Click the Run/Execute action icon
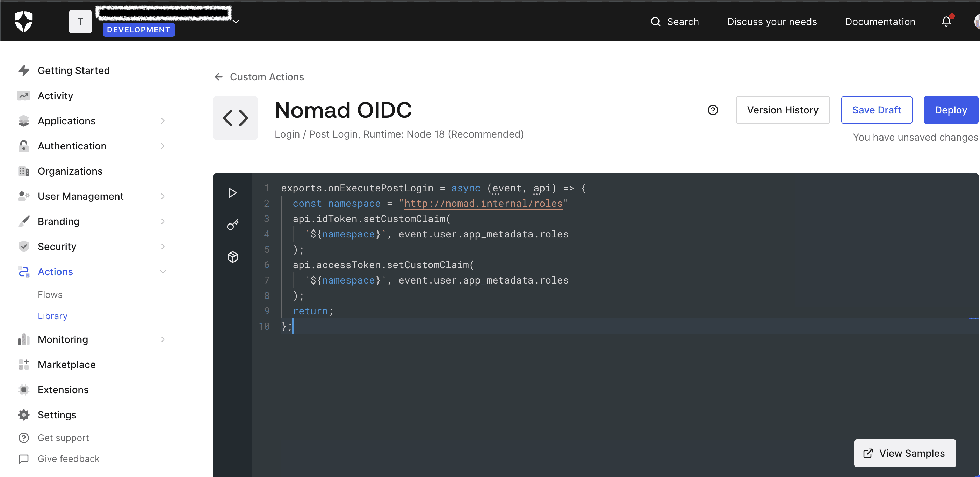Viewport: 980px width, 477px height. click(x=232, y=192)
